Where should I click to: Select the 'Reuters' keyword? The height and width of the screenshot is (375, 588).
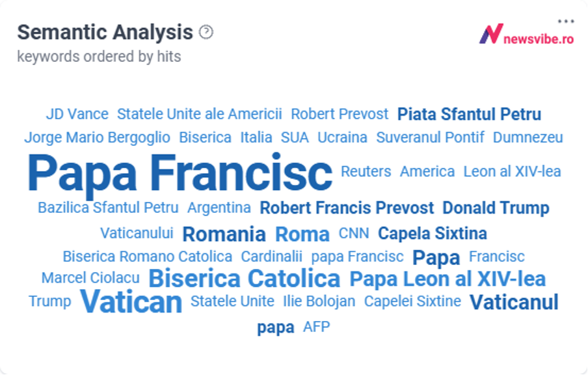(x=366, y=171)
